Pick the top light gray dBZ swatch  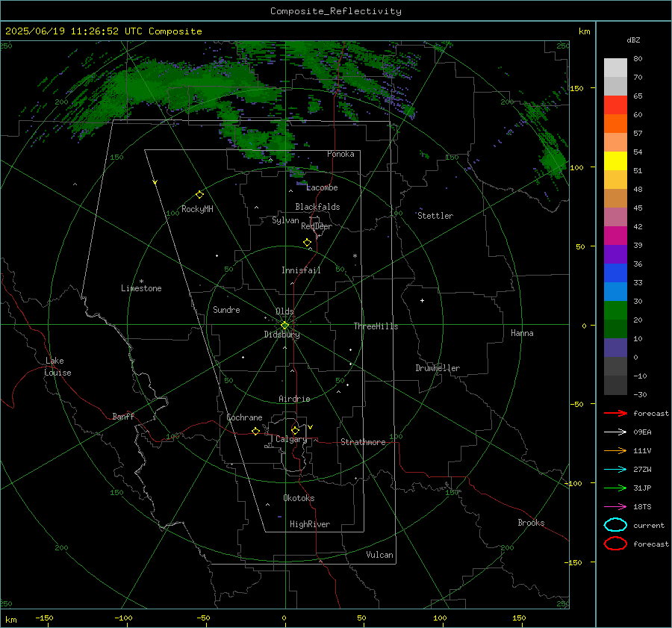(x=615, y=68)
